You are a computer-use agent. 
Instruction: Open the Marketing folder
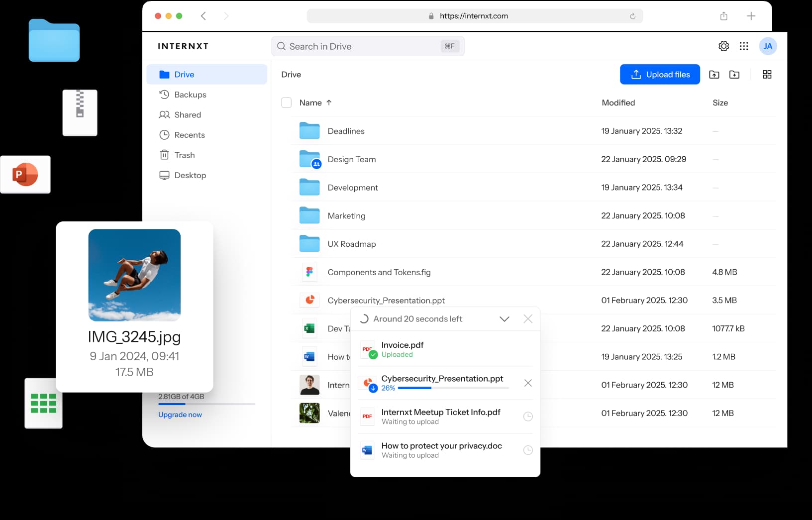(x=346, y=215)
